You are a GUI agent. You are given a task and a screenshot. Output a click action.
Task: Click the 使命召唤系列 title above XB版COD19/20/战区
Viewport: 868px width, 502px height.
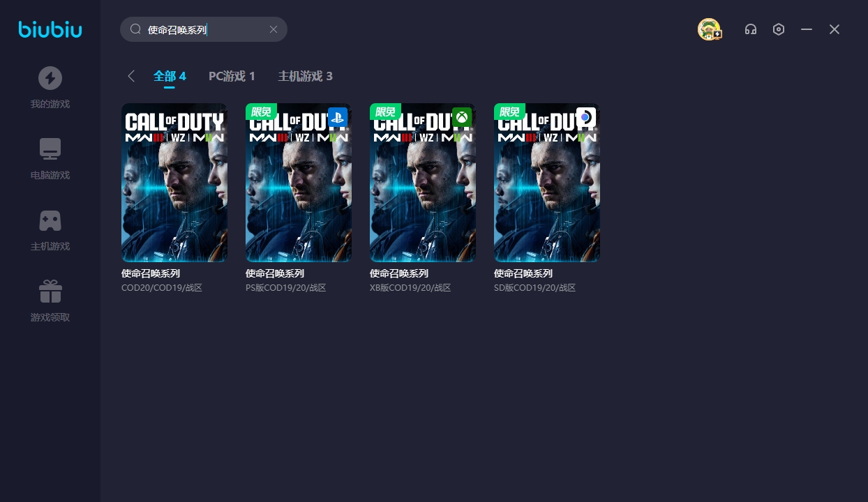[x=399, y=273]
